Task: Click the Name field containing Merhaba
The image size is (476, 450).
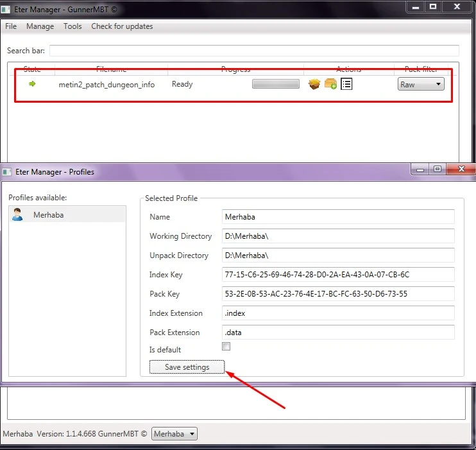Action: click(x=338, y=216)
